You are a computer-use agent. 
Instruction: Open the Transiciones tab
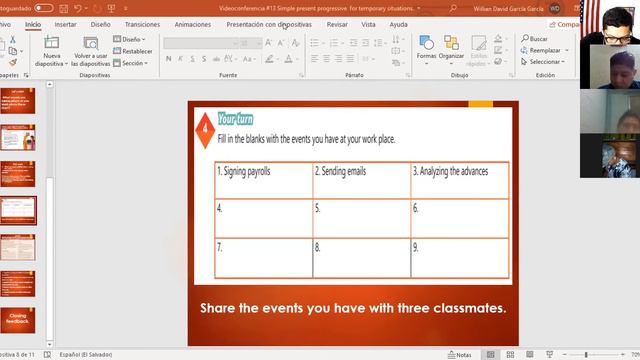pos(142,24)
